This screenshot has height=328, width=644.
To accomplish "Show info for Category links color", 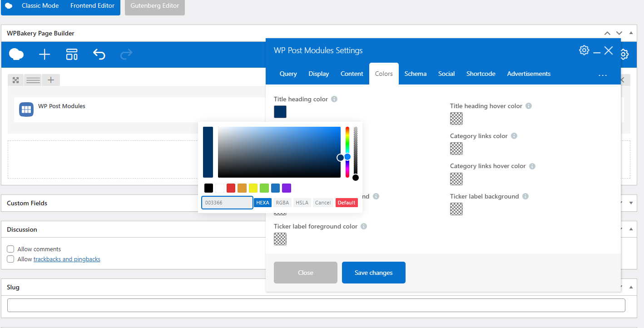I will (x=514, y=136).
